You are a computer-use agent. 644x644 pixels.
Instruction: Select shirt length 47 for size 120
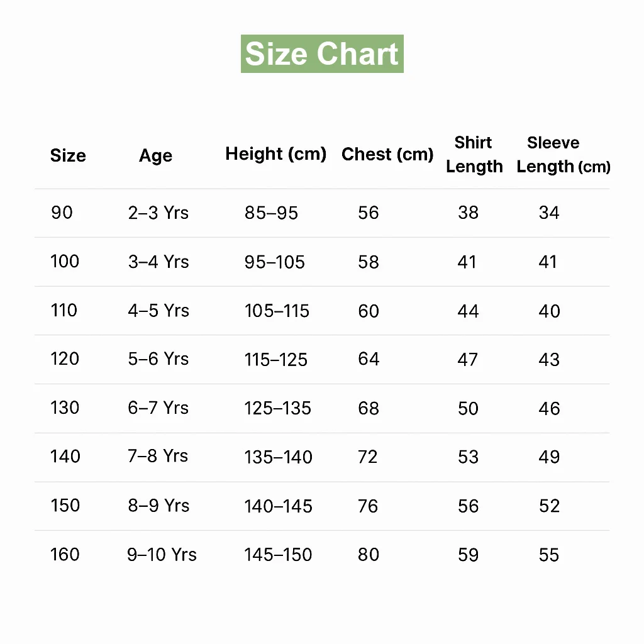468,360
